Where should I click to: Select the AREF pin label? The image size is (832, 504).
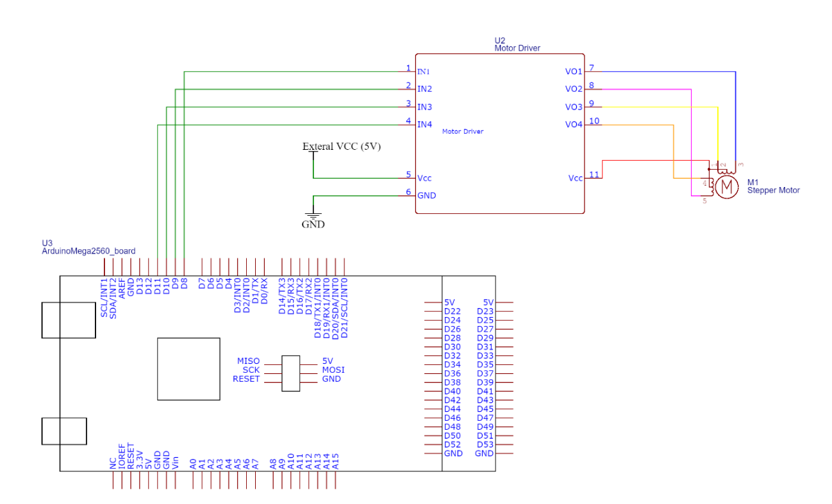(x=121, y=289)
